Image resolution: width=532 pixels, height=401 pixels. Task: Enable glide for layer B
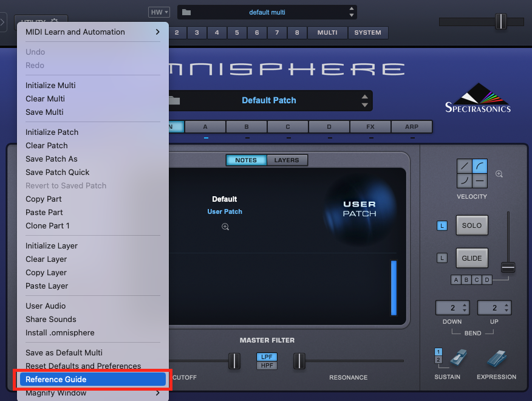466,279
